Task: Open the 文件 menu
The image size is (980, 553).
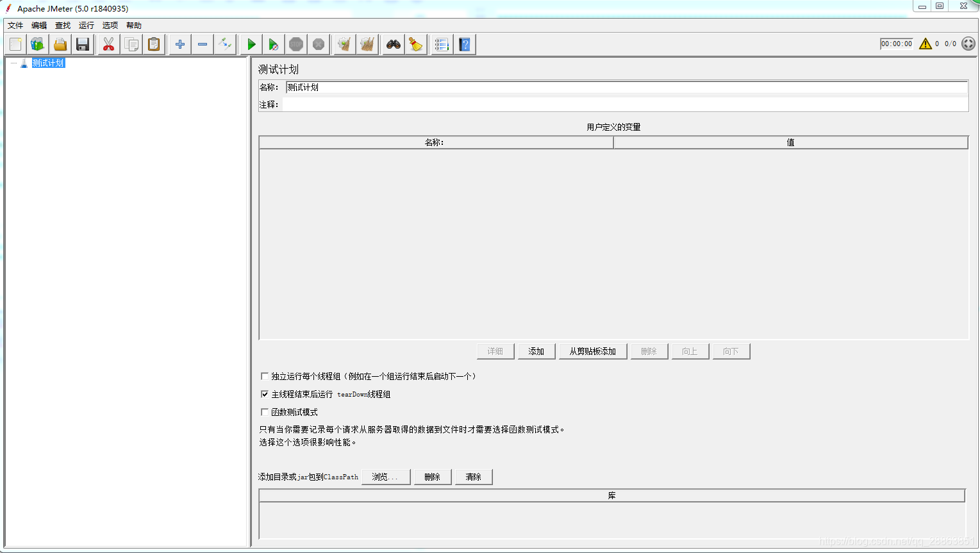Action: click(15, 26)
